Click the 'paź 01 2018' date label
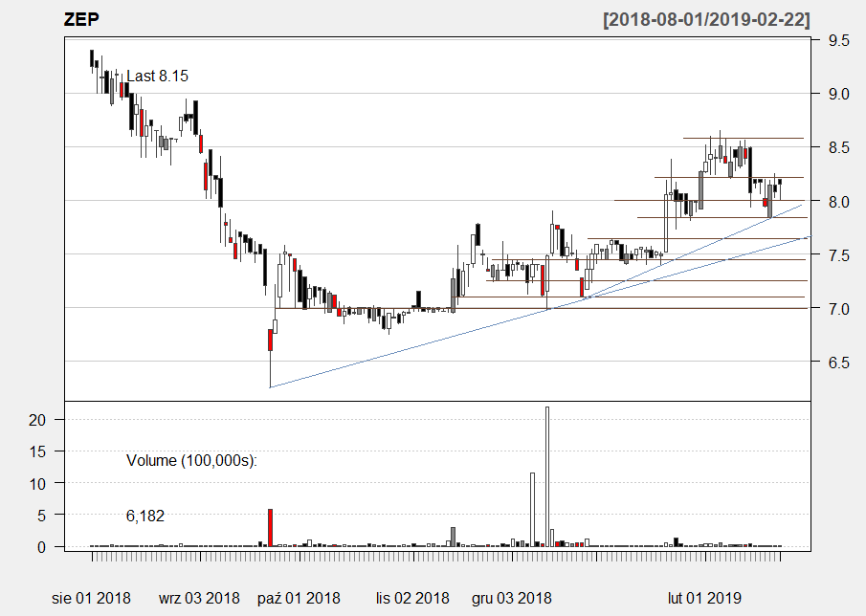 pos(299,598)
